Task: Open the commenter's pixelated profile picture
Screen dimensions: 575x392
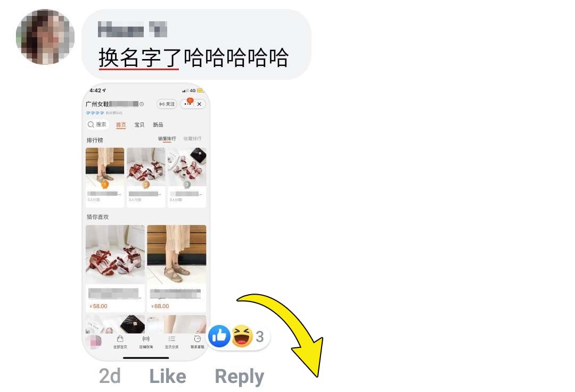Action: [x=45, y=37]
